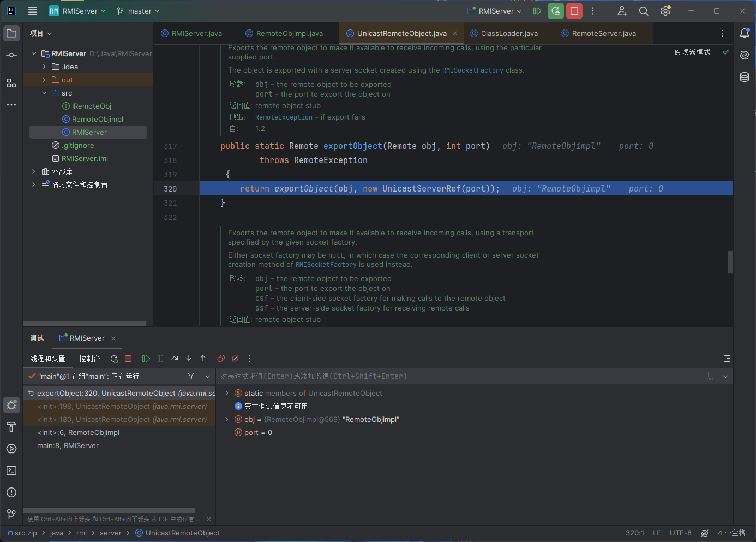Viewport: 756px width, 542px height.
Task: Stop RMIServer with the red top-bar button
Action: pyautogui.click(x=574, y=11)
